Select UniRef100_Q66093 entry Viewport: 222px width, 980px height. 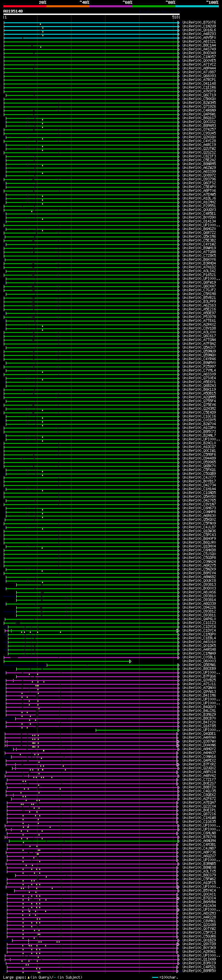point(199,76)
